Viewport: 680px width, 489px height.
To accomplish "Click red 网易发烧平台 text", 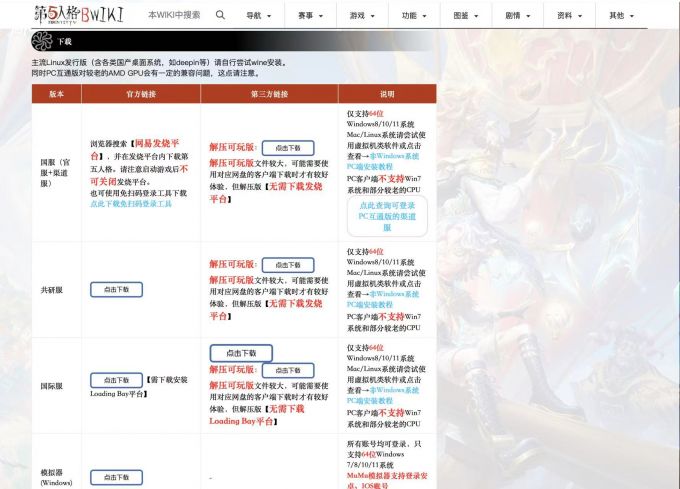I will click(x=135, y=149).
